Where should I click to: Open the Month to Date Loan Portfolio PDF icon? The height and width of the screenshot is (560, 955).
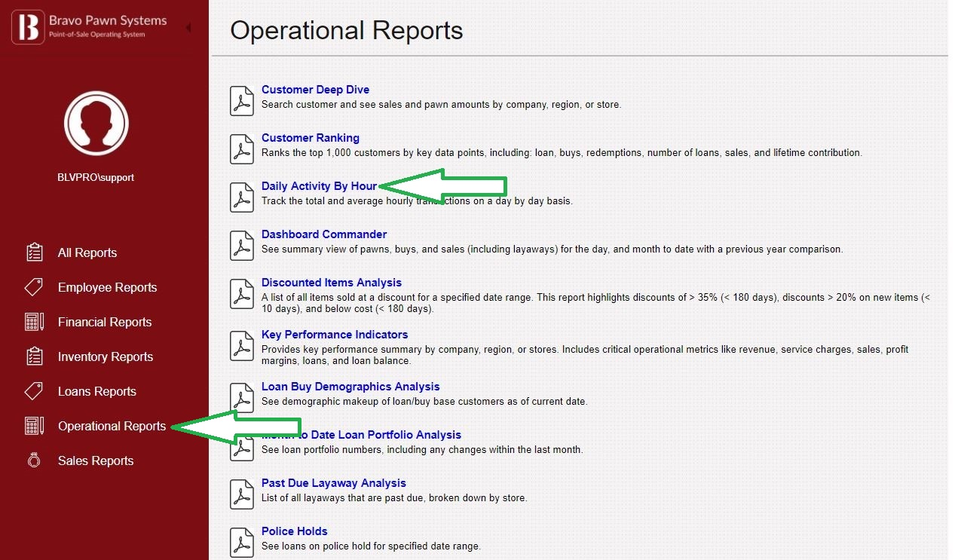click(x=242, y=446)
